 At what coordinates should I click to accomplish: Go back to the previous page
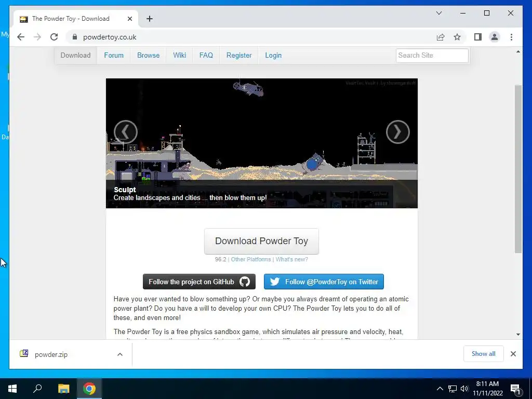(x=21, y=37)
